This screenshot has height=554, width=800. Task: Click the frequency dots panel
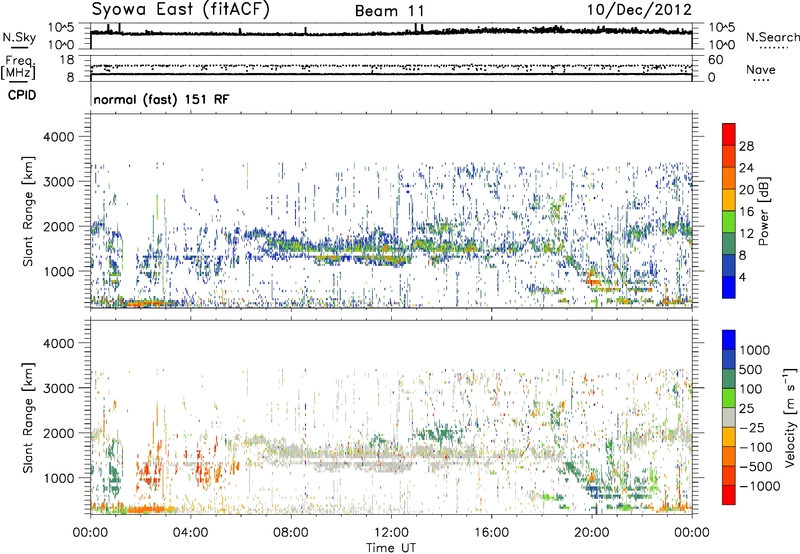coord(391,68)
